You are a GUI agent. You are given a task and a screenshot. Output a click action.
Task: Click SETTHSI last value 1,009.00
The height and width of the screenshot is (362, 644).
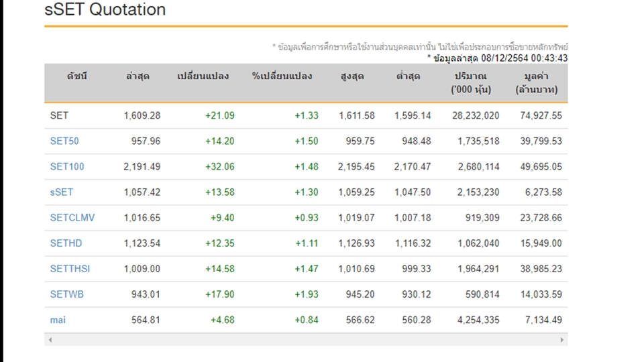tap(142, 269)
